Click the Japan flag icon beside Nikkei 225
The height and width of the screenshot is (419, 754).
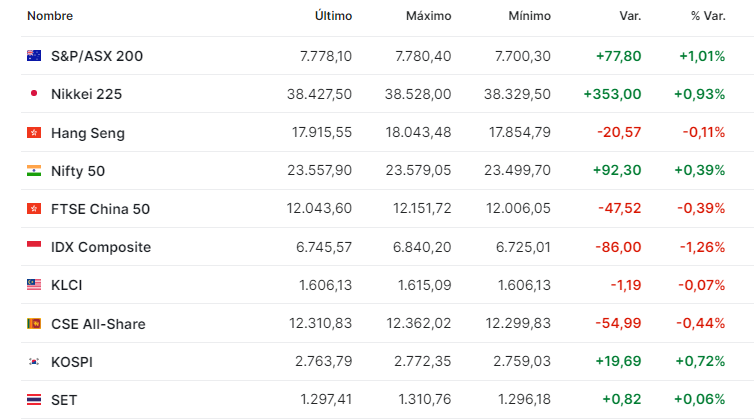(x=34, y=93)
